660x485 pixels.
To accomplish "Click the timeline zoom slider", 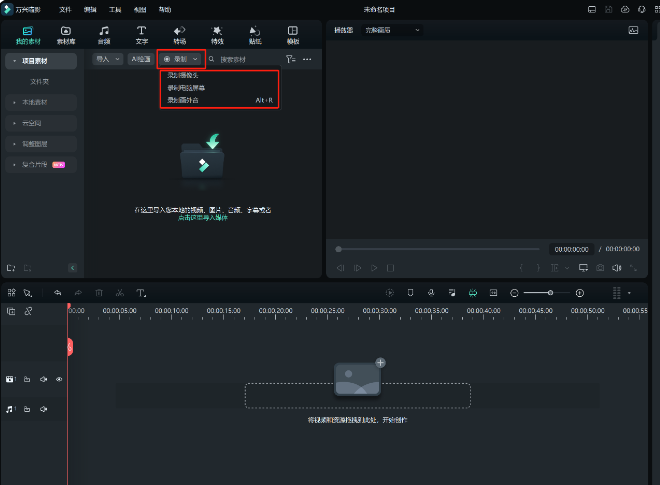I will (550, 293).
